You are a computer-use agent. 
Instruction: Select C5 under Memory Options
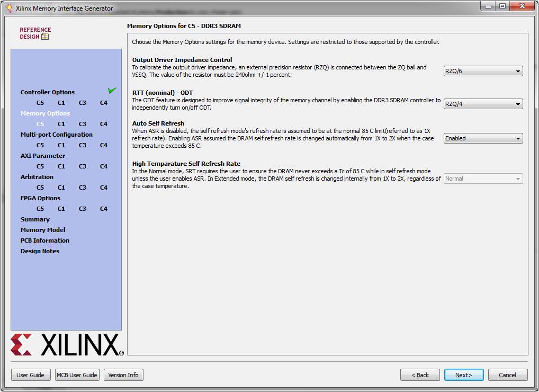pos(40,124)
